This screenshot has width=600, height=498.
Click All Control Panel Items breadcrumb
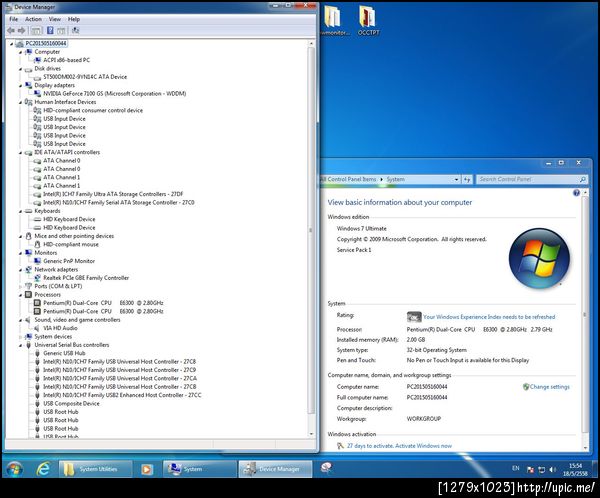pyautogui.click(x=349, y=179)
